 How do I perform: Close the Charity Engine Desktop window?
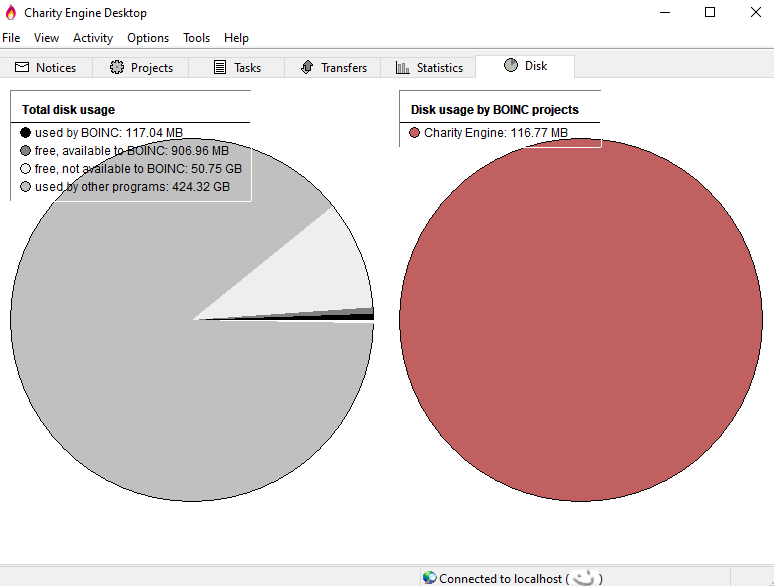pyautogui.click(x=755, y=12)
